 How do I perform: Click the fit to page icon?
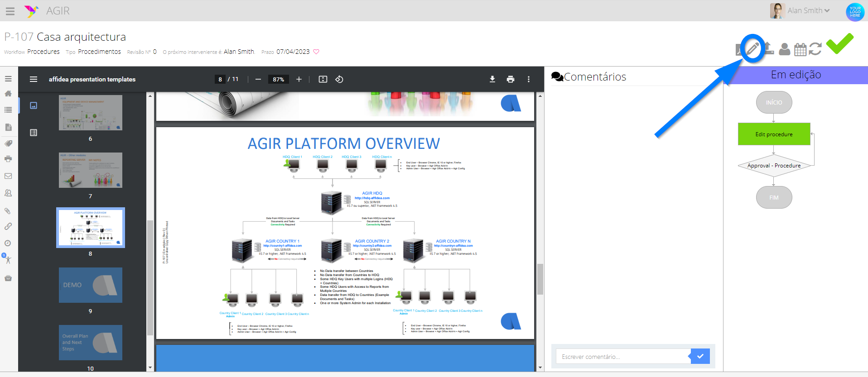coord(323,79)
